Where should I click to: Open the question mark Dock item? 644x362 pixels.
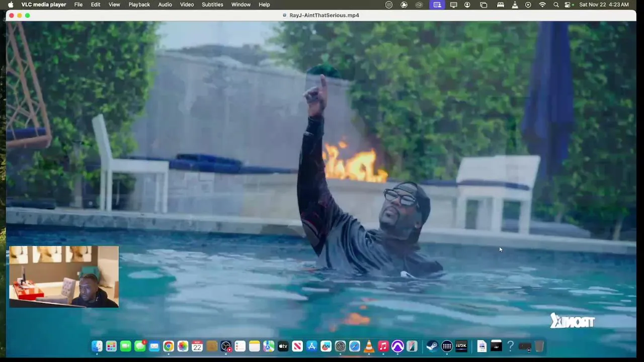(510, 346)
